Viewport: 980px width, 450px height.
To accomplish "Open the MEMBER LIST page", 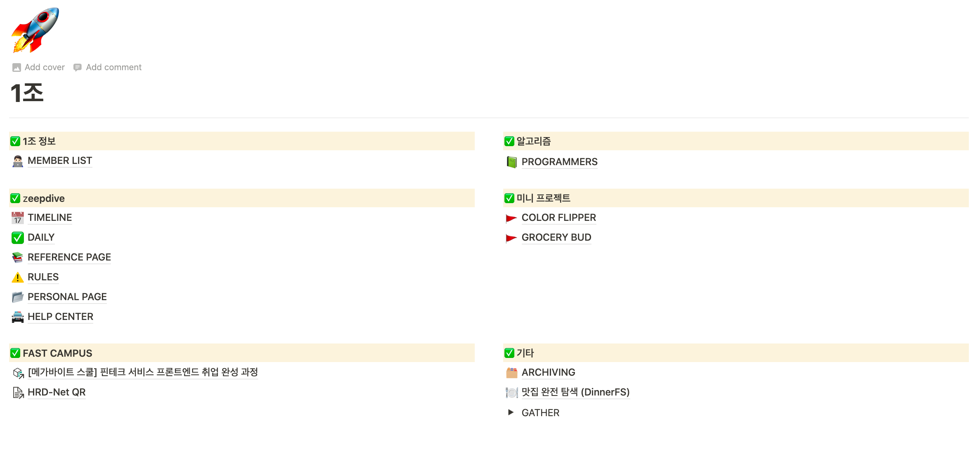I will point(60,161).
